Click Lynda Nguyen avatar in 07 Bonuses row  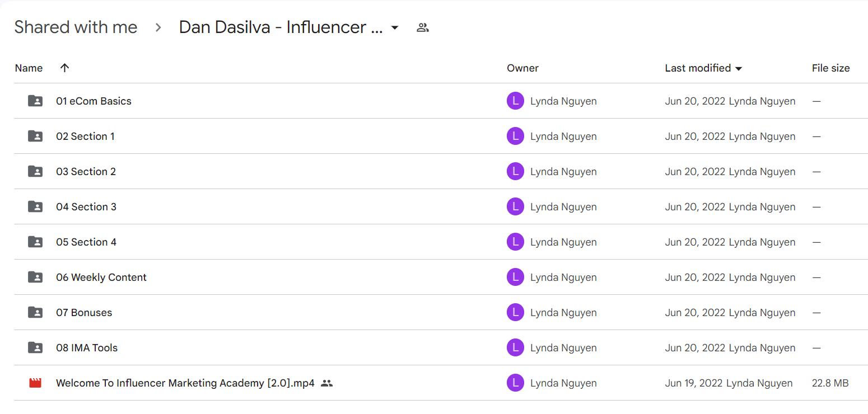(x=515, y=313)
